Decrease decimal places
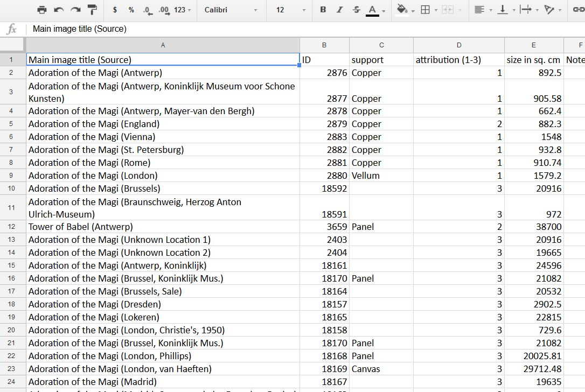The width and height of the screenshot is (585, 392). click(x=148, y=10)
